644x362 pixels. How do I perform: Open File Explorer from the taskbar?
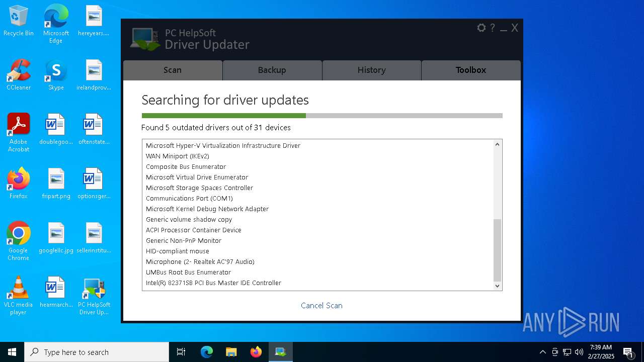coord(231,352)
